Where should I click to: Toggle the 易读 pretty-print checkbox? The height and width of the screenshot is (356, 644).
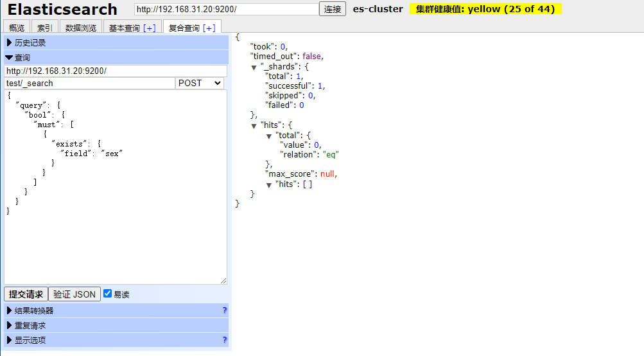tap(108, 294)
